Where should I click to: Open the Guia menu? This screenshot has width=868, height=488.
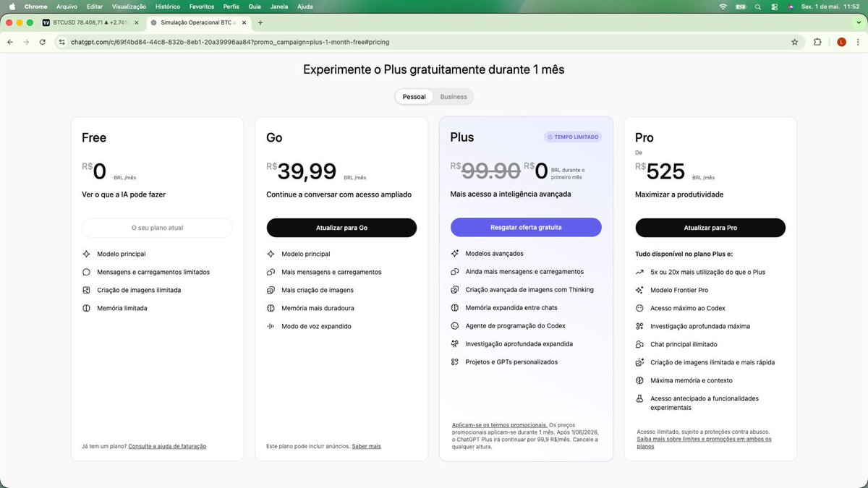[x=255, y=7]
